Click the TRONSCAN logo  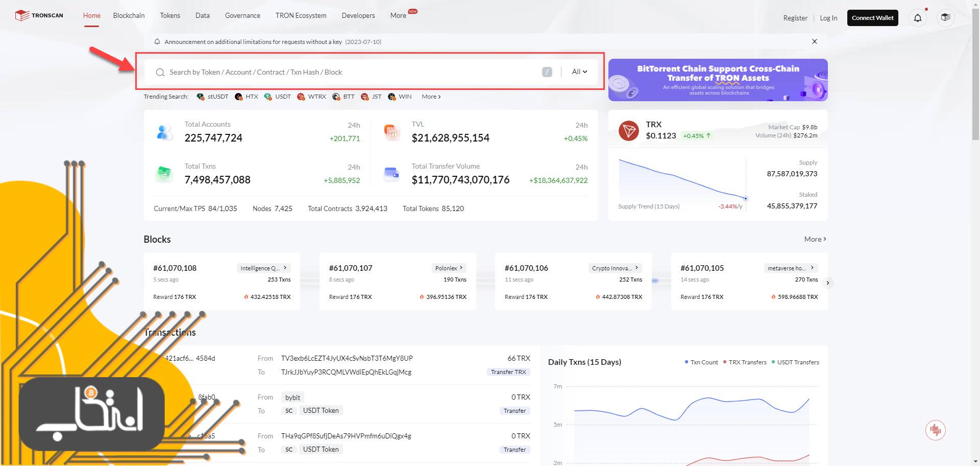point(39,16)
